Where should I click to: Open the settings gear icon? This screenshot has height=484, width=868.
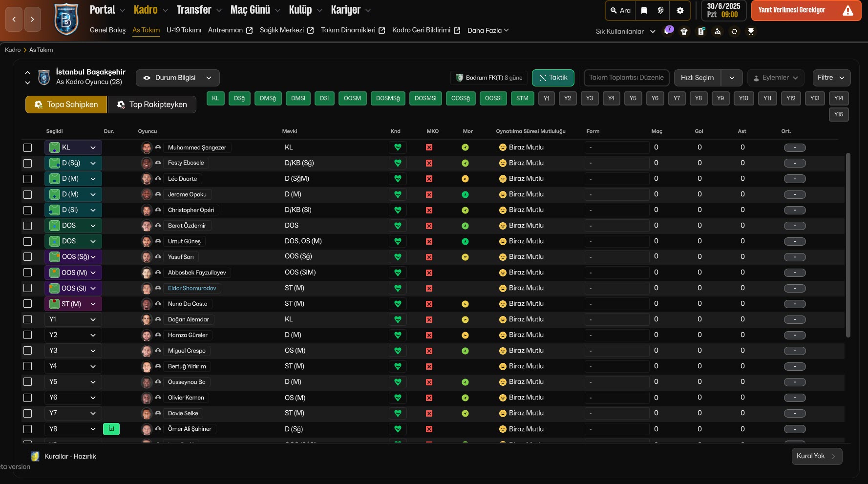(679, 10)
